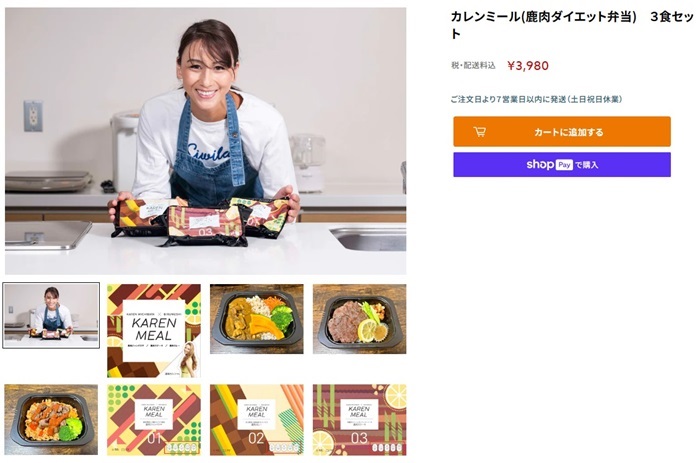Click the で購入 text on purple button
Screen dimensions: 700x463
pyautogui.click(x=587, y=165)
